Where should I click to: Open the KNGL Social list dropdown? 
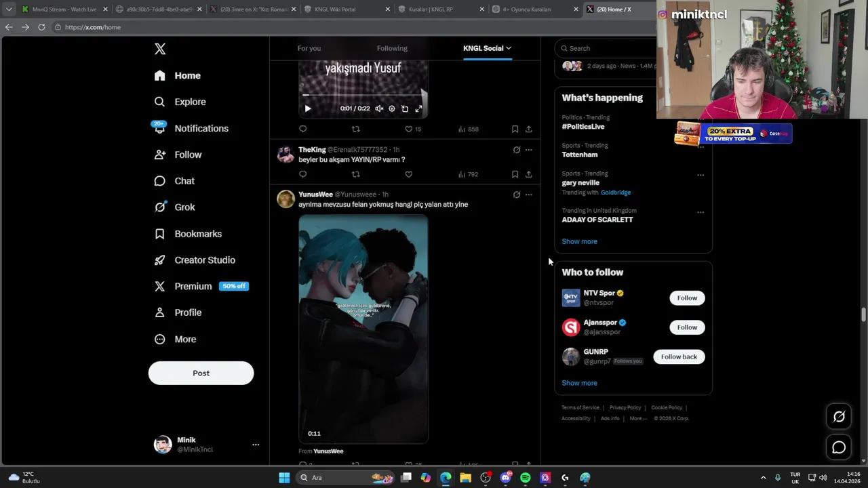487,48
